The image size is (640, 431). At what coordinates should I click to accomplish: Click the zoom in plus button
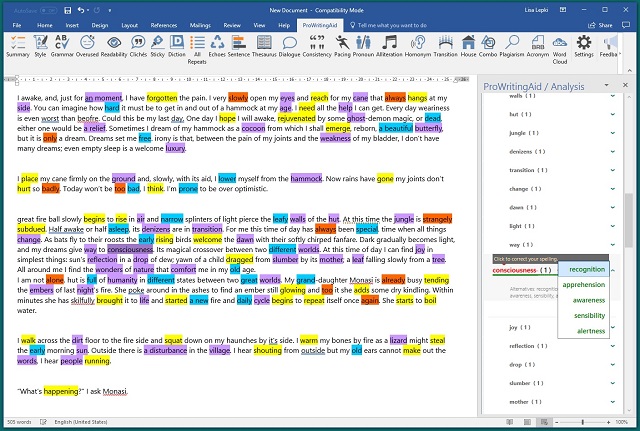point(609,422)
